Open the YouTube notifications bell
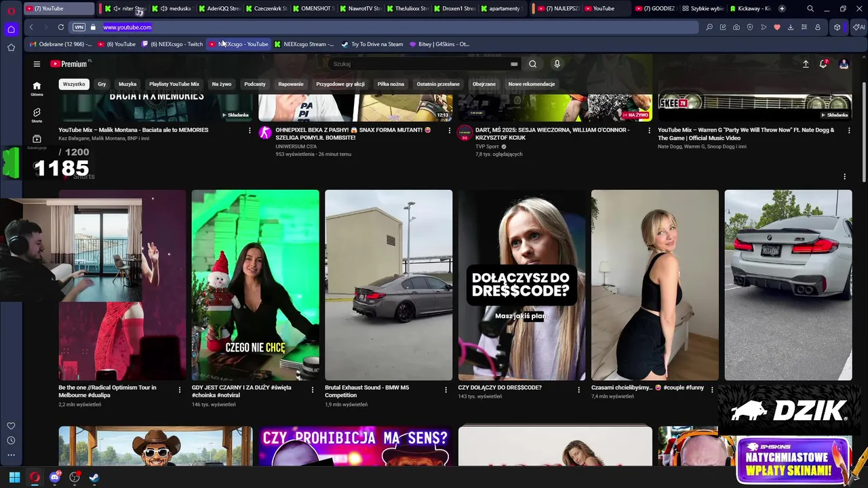This screenshot has height=488, width=868. click(x=823, y=63)
